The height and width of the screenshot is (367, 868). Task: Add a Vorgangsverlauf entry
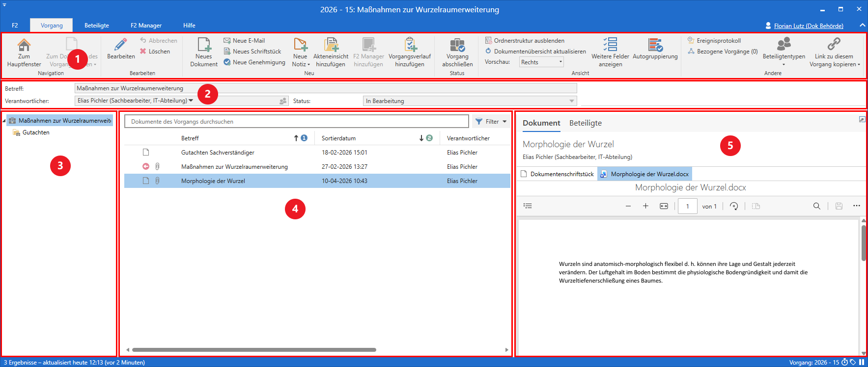pyautogui.click(x=410, y=52)
